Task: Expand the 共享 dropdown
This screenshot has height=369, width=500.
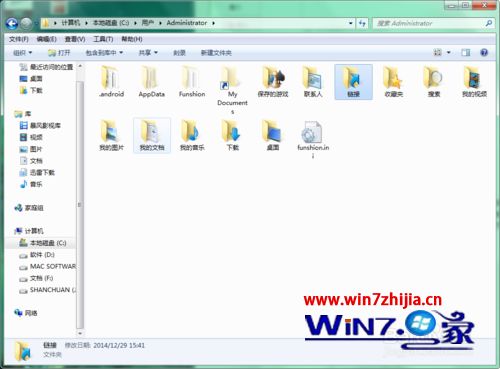Action: (x=148, y=53)
